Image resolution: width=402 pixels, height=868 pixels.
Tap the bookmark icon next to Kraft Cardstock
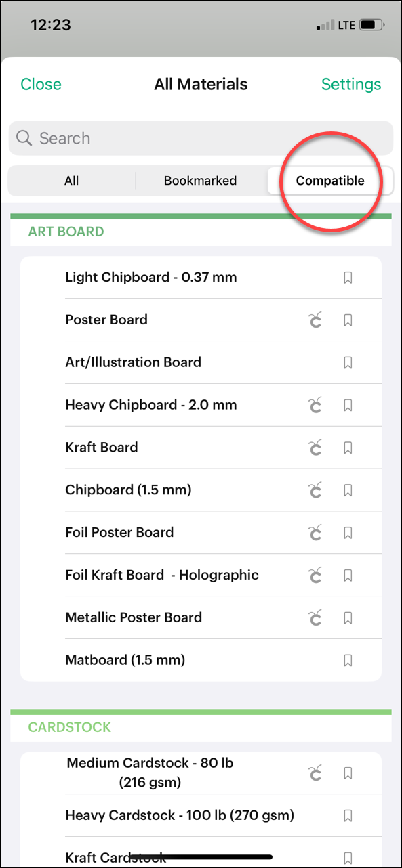348,858
